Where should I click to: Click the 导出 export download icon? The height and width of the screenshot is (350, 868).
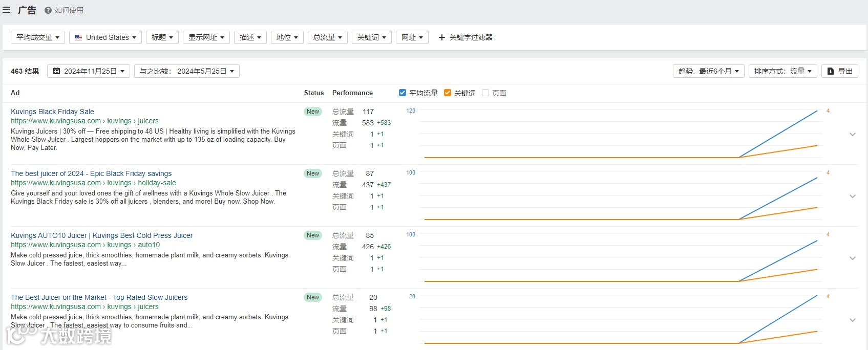(x=831, y=71)
